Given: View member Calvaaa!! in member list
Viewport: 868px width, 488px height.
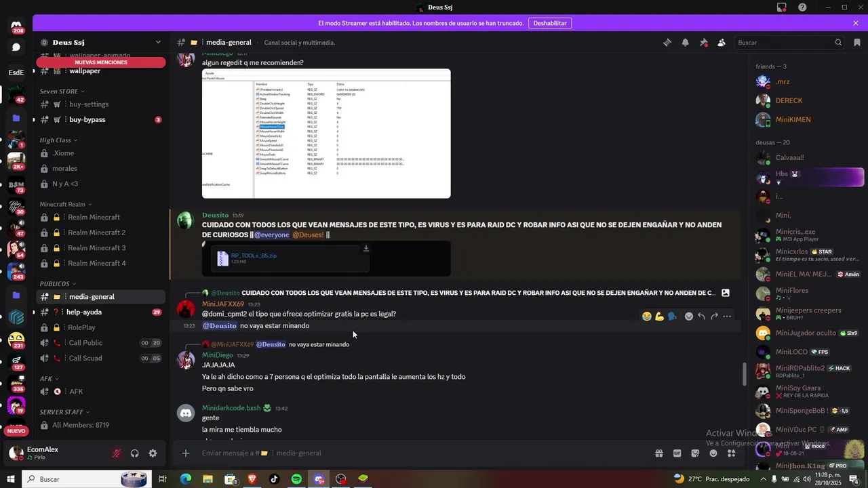Looking at the screenshot, I should [x=808, y=158].
